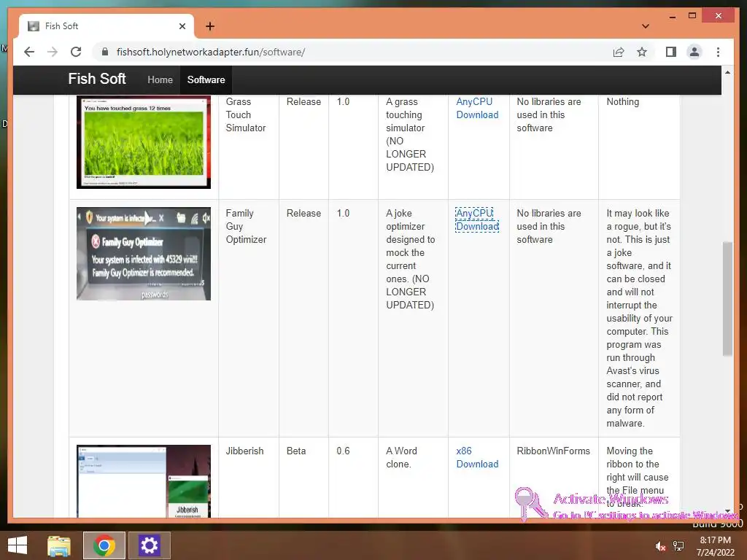
Task: Download Grass Touch Simulator AnyCPU
Action: coord(477,108)
